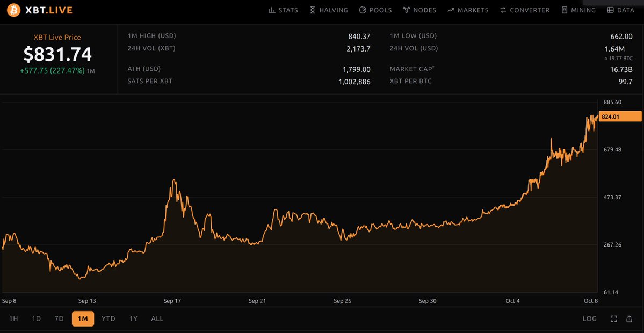Screen dimensions: 644x333
Task: Click the bar chart icon beside STATS
Action: pos(271,10)
